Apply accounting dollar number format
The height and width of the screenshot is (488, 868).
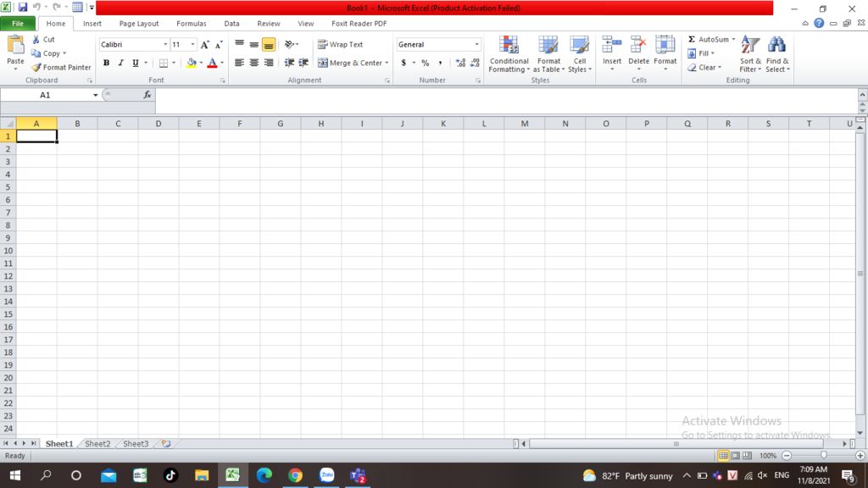coord(403,63)
